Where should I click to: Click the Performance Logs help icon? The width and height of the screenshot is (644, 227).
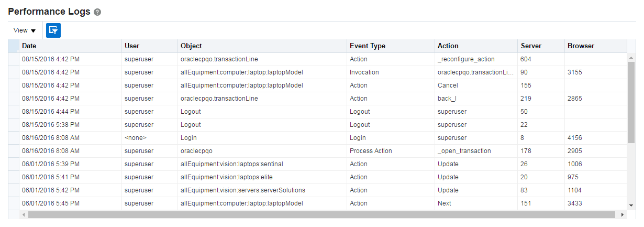coord(97,12)
